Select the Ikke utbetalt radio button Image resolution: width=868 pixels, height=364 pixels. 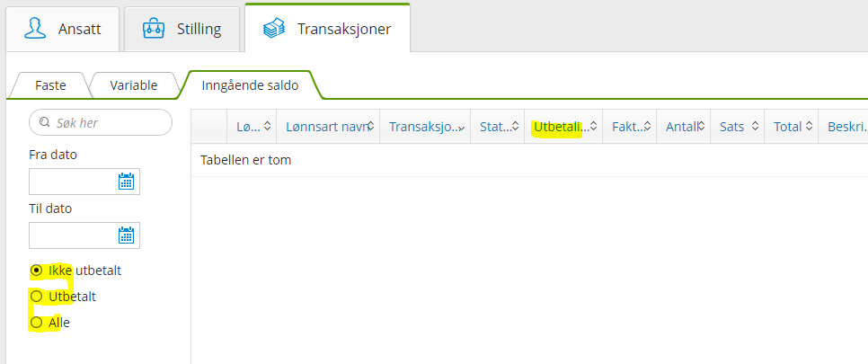pyautogui.click(x=36, y=270)
